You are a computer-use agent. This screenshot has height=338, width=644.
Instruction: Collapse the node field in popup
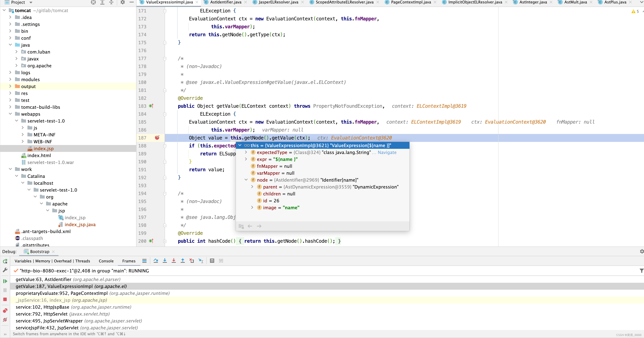[x=246, y=180]
